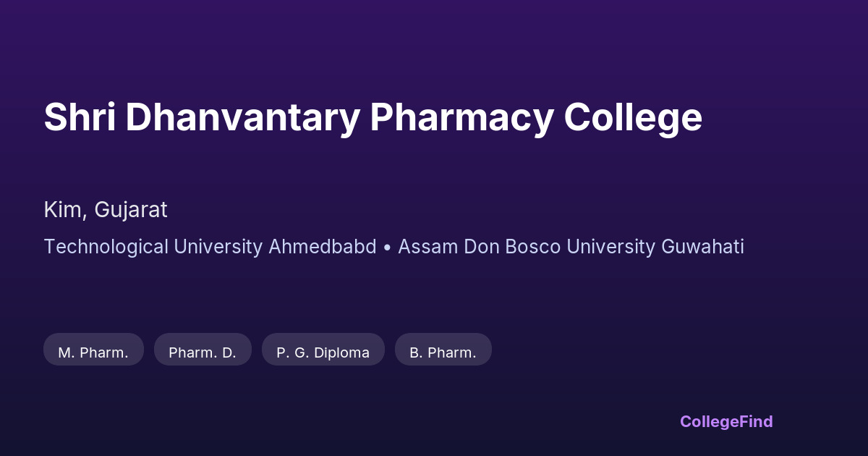Click the word Dhanvantary in the title
Image resolution: width=868 pixels, height=456 pixels.
coord(242,117)
